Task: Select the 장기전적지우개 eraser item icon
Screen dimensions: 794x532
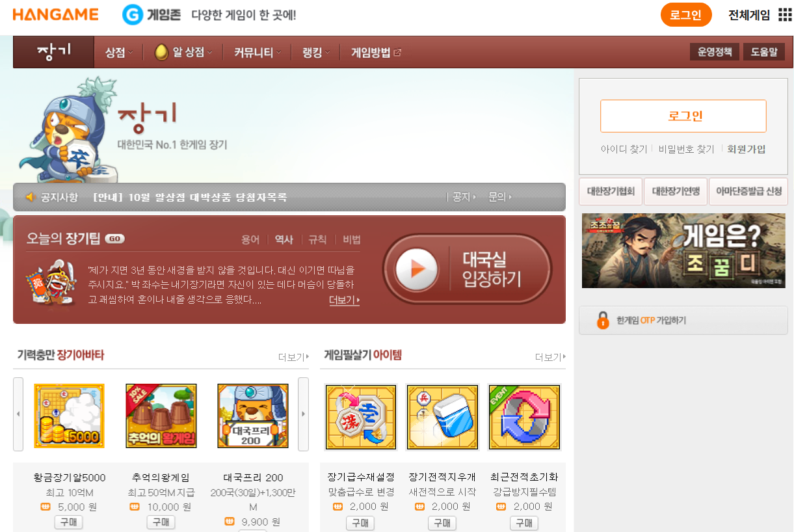Action: point(442,417)
